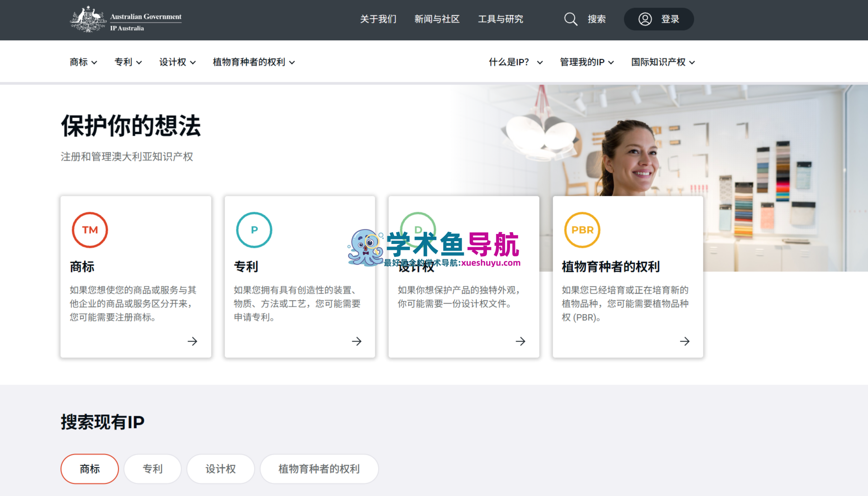Open the 专利 card heading
The image size is (868, 496).
(x=246, y=267)
